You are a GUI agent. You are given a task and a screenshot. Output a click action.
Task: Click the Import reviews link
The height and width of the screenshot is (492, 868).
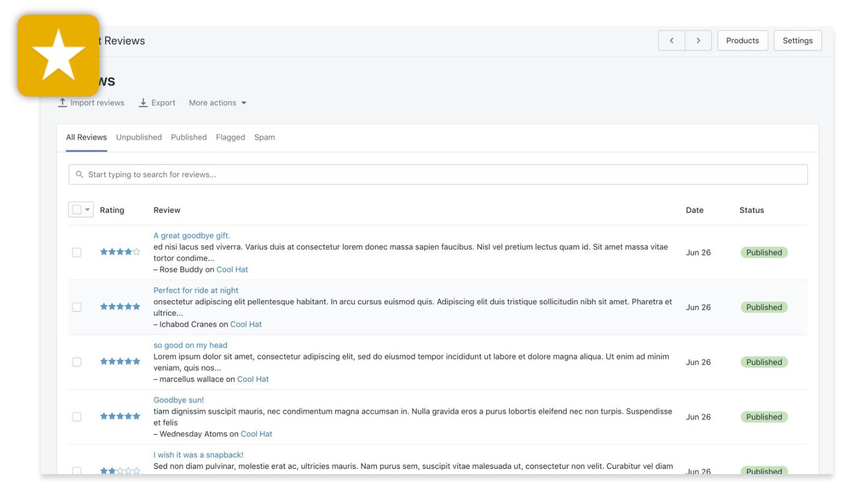pyautogui.click(x=91, y=102)
